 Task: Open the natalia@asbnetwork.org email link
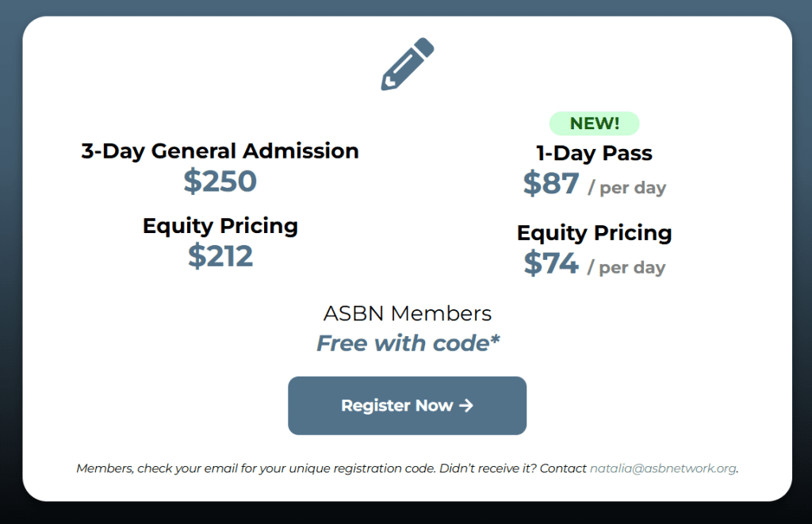(x=663, y=469)
